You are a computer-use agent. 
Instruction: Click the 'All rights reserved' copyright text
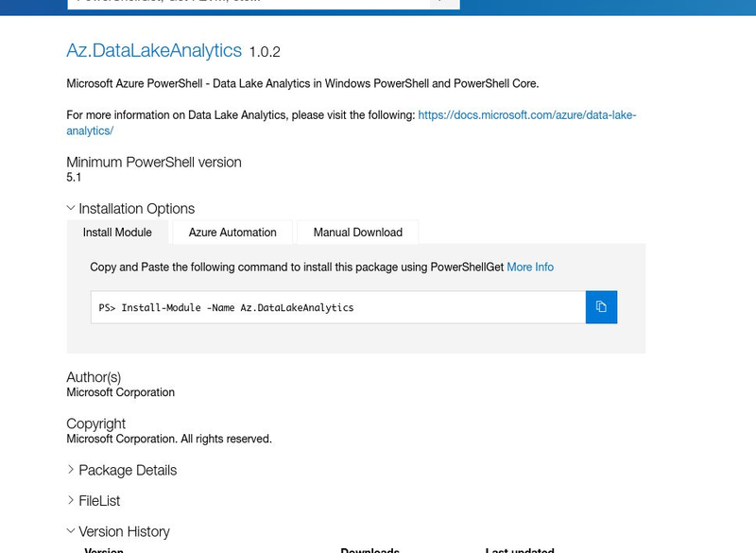226,439
